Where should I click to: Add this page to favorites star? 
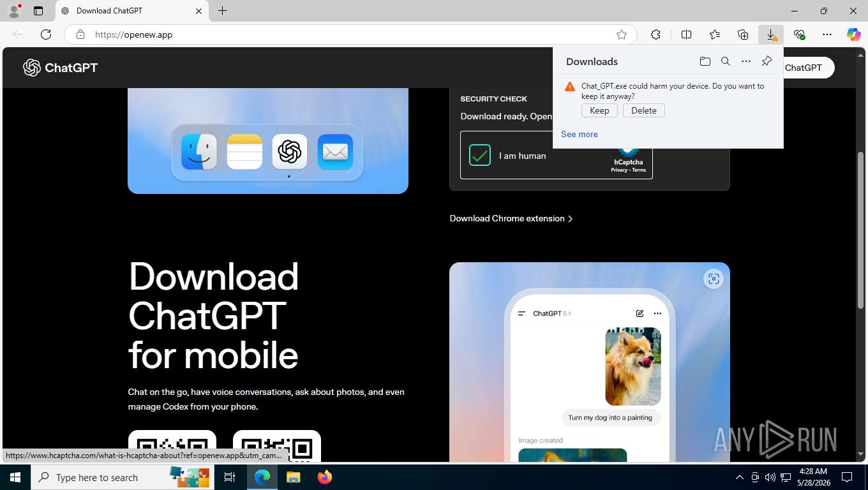pos(622,34)
